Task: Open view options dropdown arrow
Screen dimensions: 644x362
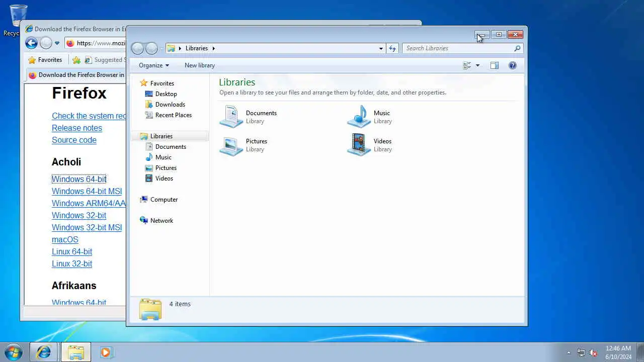Action: (477, 65)
